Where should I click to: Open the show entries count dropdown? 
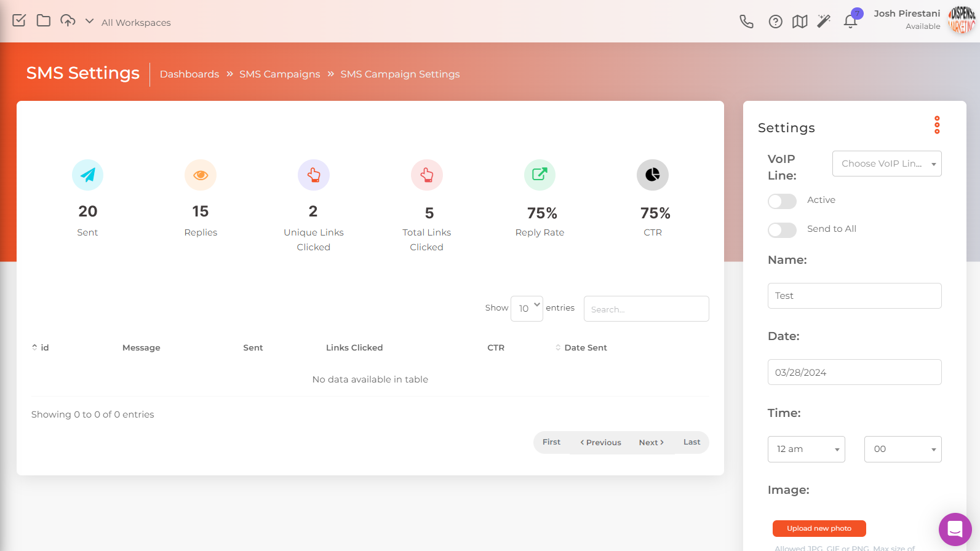click(527, 308)
